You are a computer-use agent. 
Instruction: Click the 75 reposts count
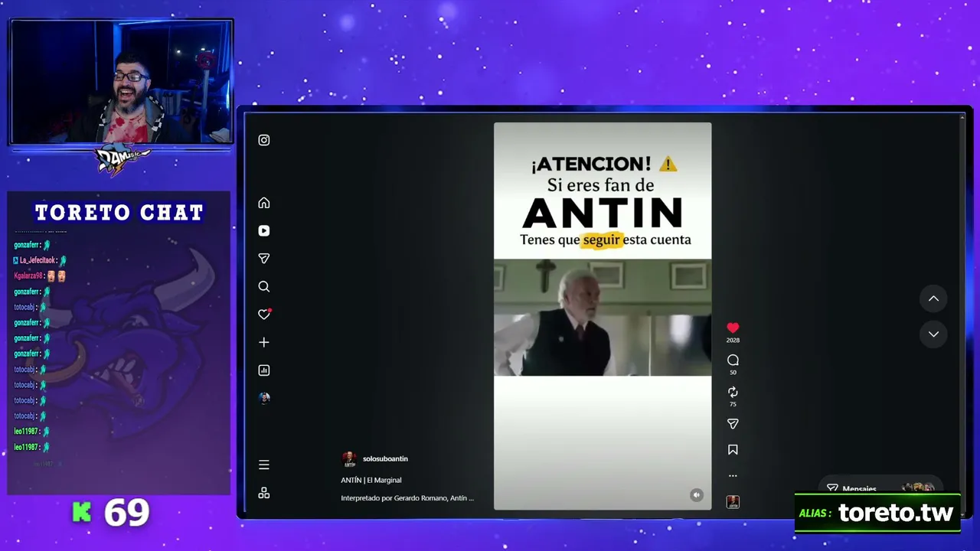click(733, 405)
